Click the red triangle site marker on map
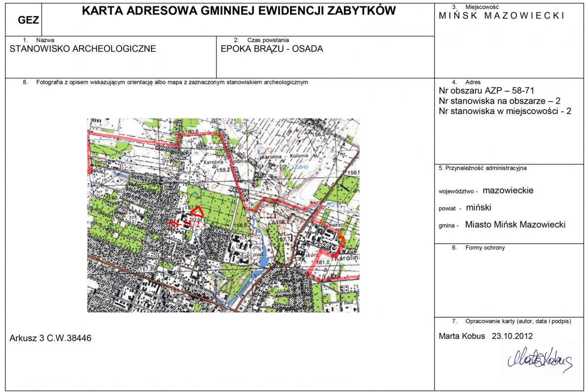The image size is (588, 392). point(197,212)
